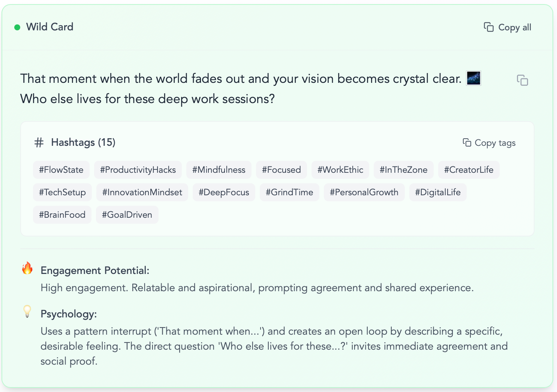The width and height of the screenshot is (557, 392).
Task: Toggle the #CreatorLife tag
Action: click(x=469, y=169)
